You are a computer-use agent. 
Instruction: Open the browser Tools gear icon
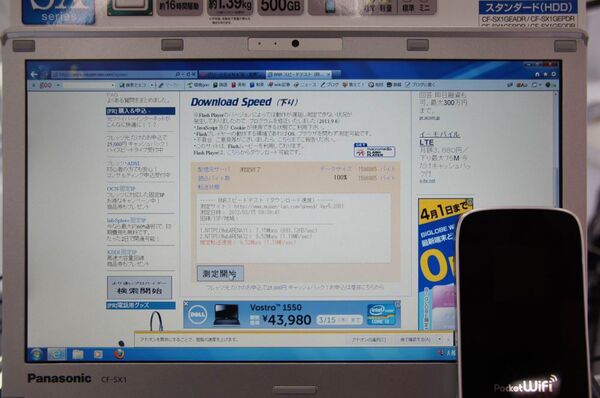pos(554,74)
